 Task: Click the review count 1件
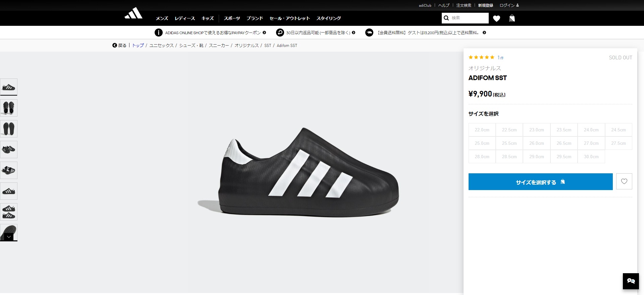(x=500, y=58)
